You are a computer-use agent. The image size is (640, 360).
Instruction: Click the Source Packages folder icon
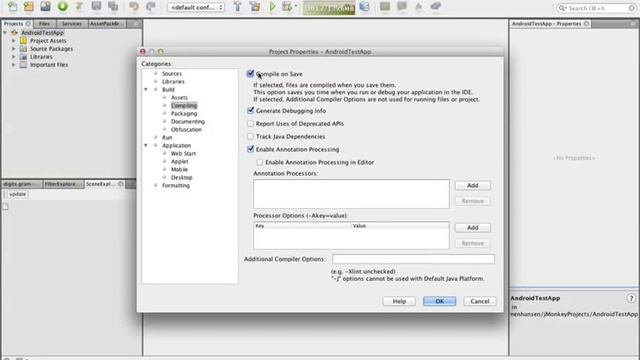click(23, 49)
